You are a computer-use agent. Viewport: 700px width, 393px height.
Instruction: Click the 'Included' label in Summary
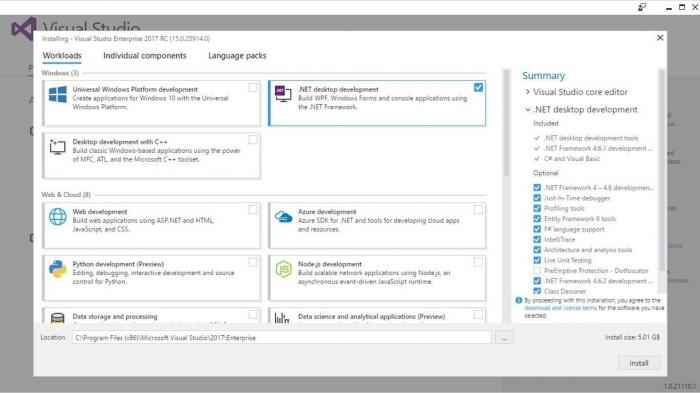coord(546,123)
